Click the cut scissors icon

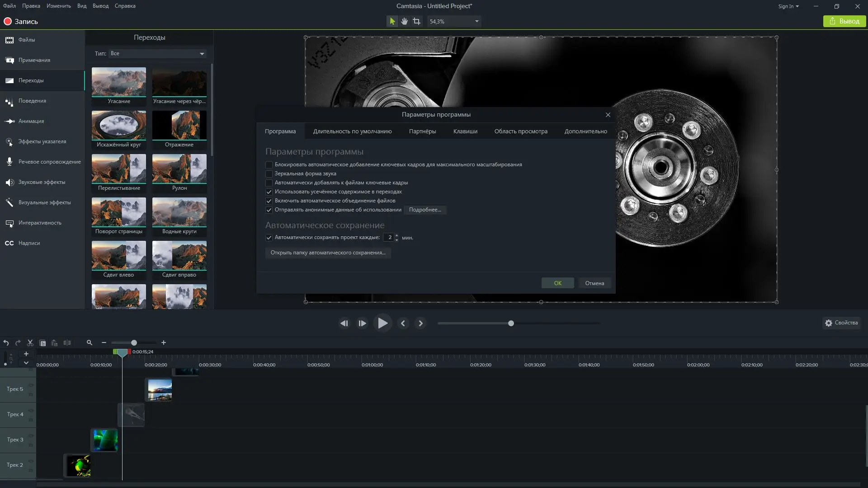point(30,343)
